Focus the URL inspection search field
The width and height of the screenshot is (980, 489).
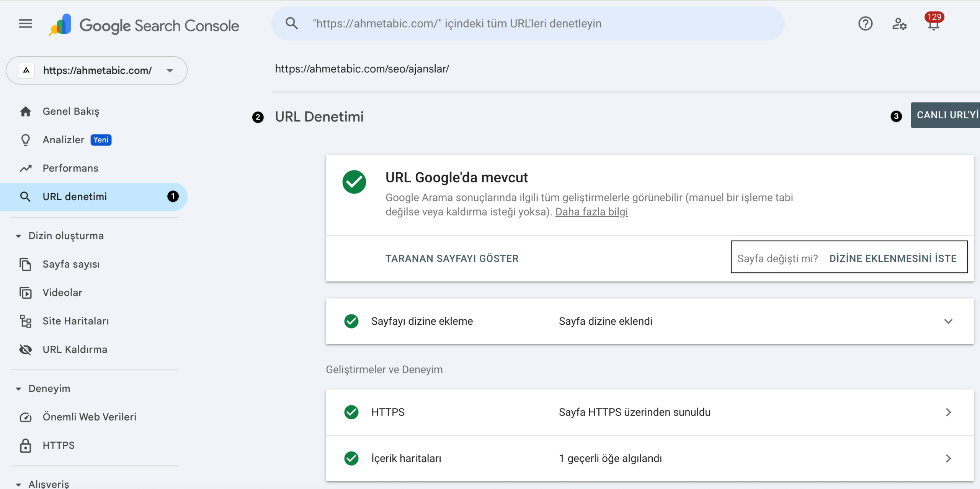tap(528, 23)
